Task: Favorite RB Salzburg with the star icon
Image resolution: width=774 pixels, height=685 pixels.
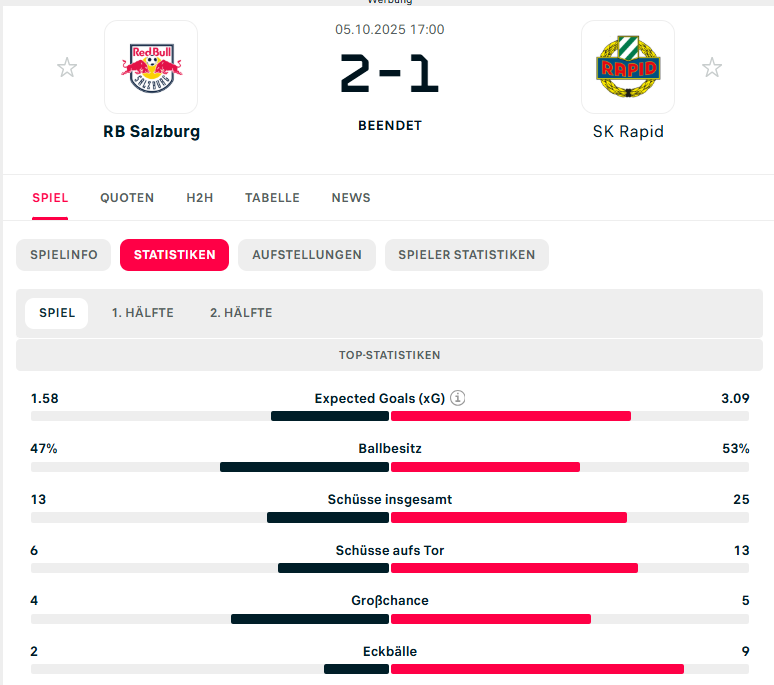Action: pyautogui.click(x=67, y=68)
